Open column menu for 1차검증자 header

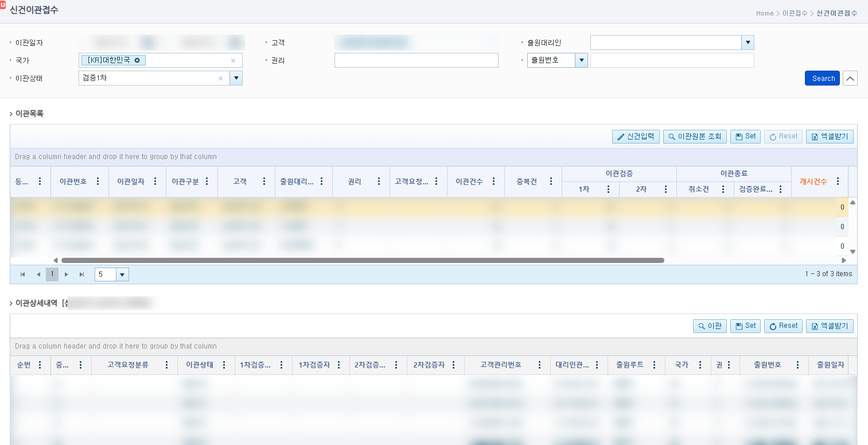(338, 365)
